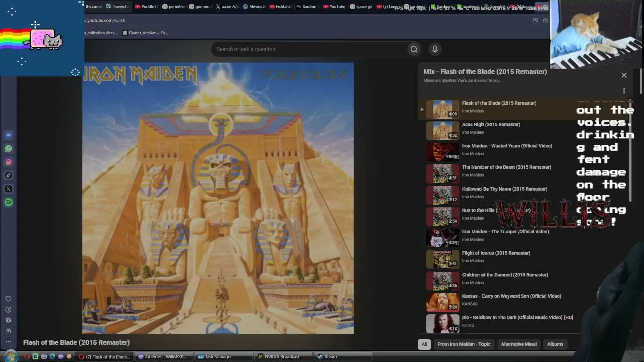
Task: Click the Search or ask a question field
Action: pyautogui.click(x=309, y=49)
